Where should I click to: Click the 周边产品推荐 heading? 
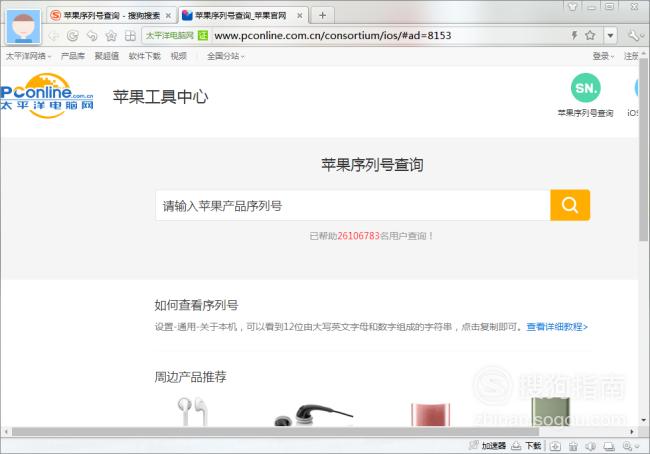tap(190, 377)
